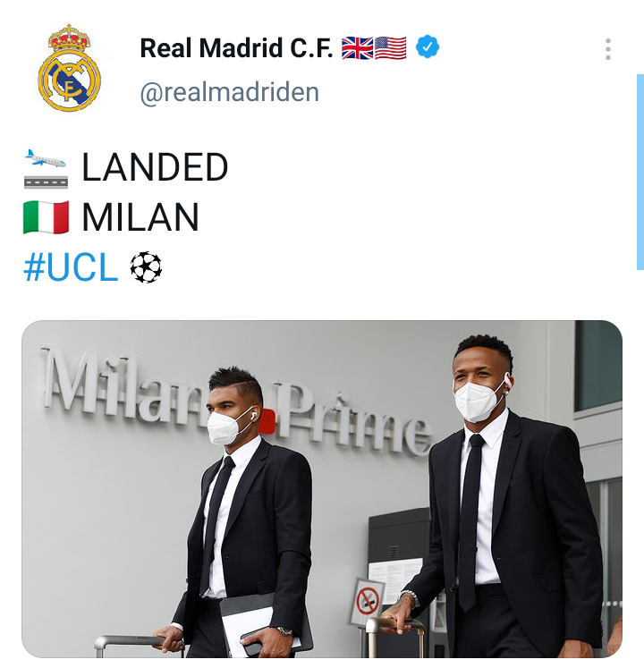The image size is (644, 668).
Task: Open the Real Madrid crest profile picture
Action: (x=70, y=68)
